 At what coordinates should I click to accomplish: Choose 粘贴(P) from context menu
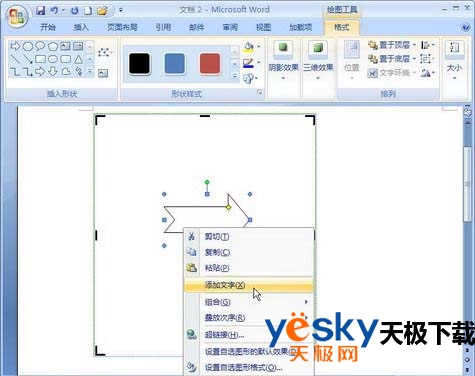249,268
